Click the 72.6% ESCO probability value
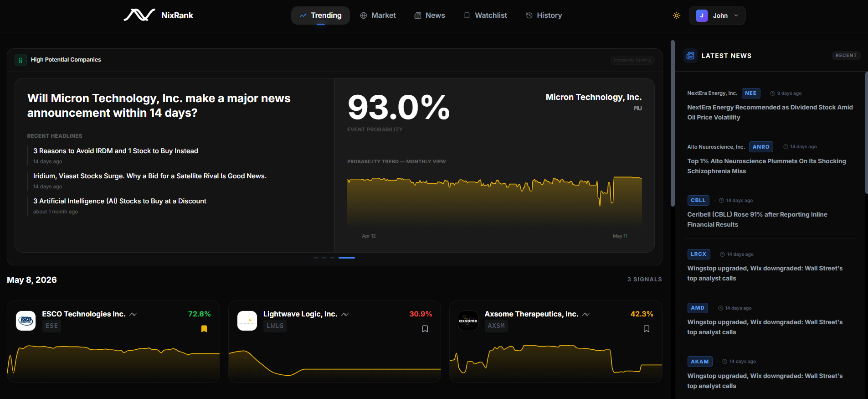868x399 pixels. click(200, 314)
